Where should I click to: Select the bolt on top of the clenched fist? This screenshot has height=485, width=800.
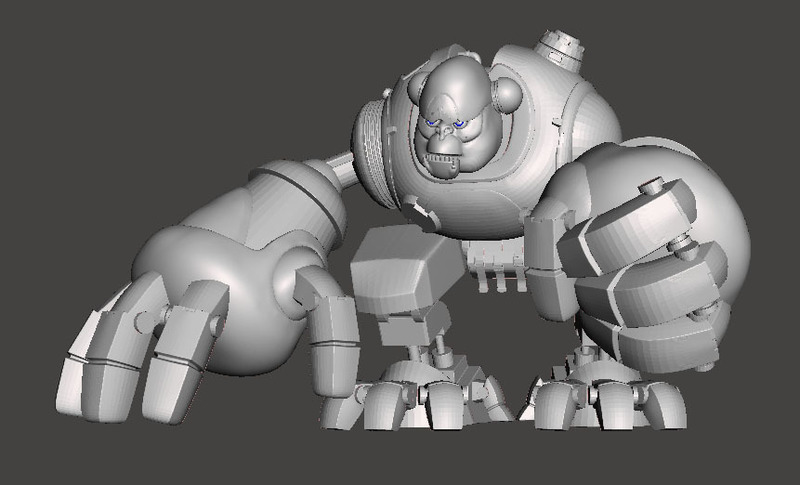pyautogui.click(x=654, y=185)
